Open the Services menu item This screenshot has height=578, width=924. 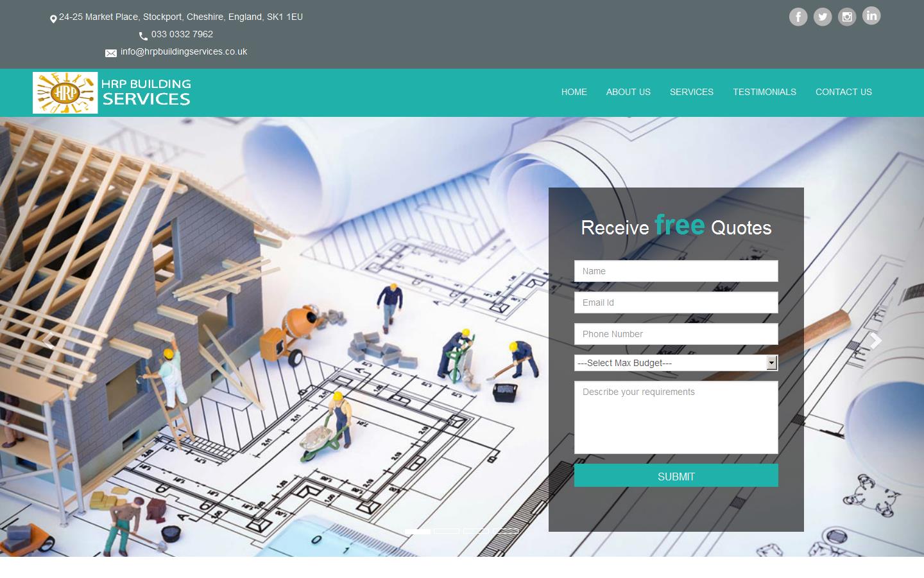click(x=691, y=92)
